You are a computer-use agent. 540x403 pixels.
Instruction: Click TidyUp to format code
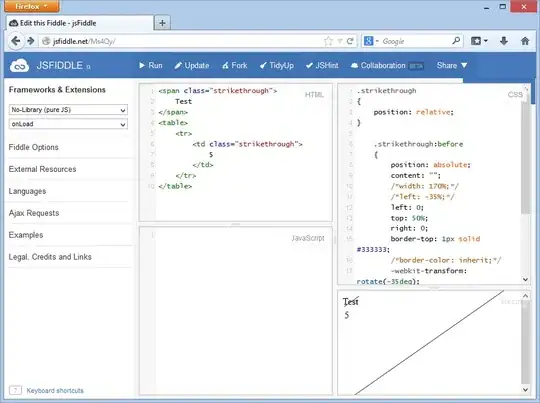click(277, 65)
